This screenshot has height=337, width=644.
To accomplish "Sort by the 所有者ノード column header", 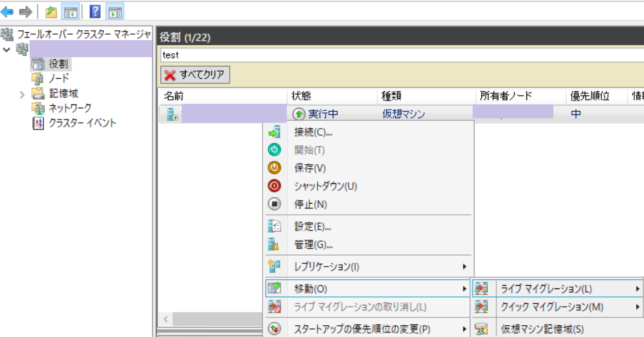I will [x=521, y=96].
